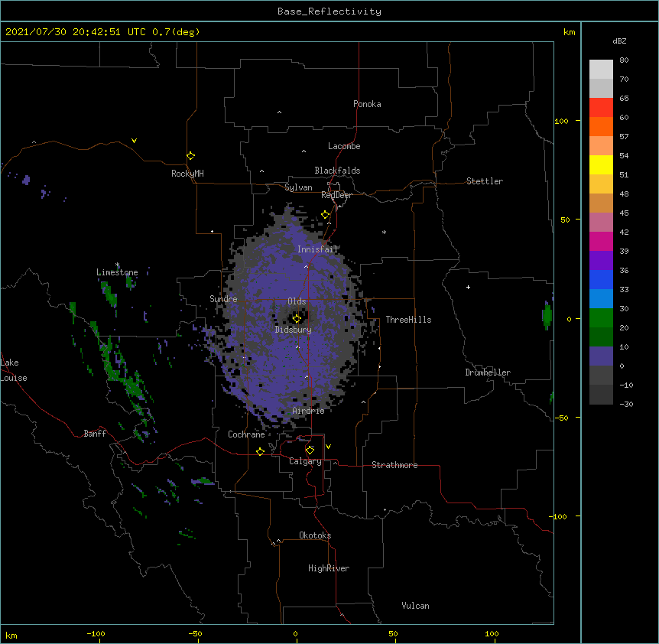Click the yellow diamond radar site between Olds and Didsbury

pos(297,319)
